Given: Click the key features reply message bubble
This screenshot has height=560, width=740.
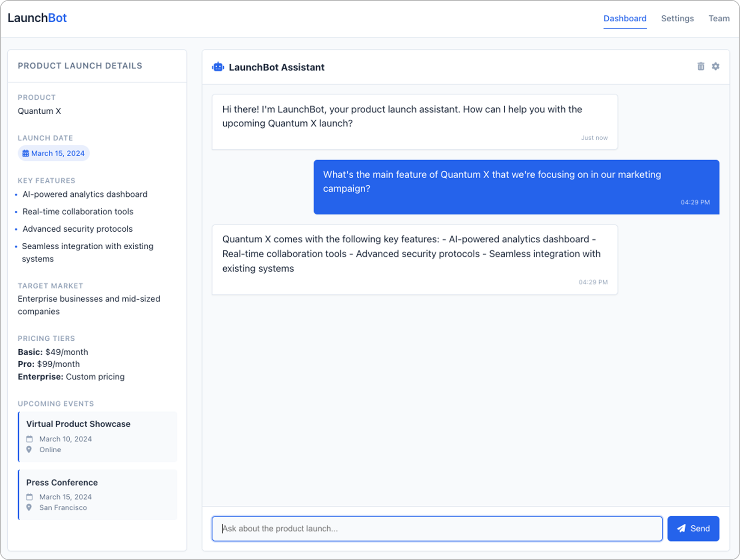Looking at the screenshot, I should coord(415,260).
